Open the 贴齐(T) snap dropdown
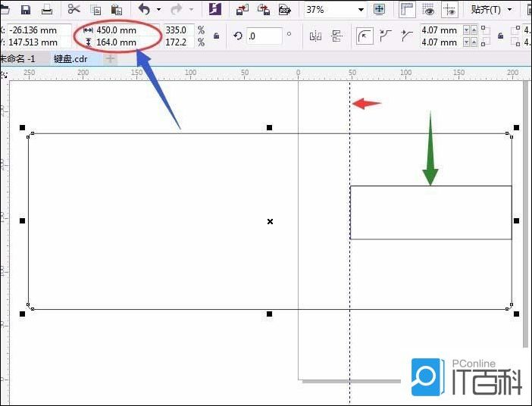The height and width of the screenshot is (406, 532). pyautogui.click(x=492, y=10)
